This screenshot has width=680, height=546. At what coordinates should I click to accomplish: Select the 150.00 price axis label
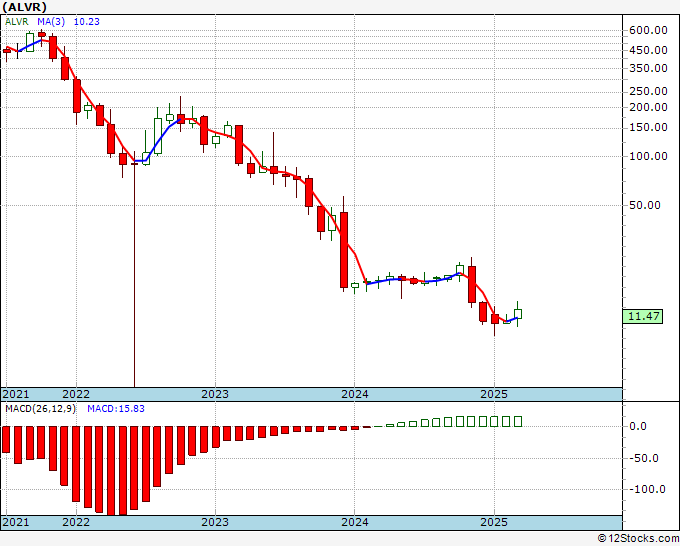(x=648, y=127)
